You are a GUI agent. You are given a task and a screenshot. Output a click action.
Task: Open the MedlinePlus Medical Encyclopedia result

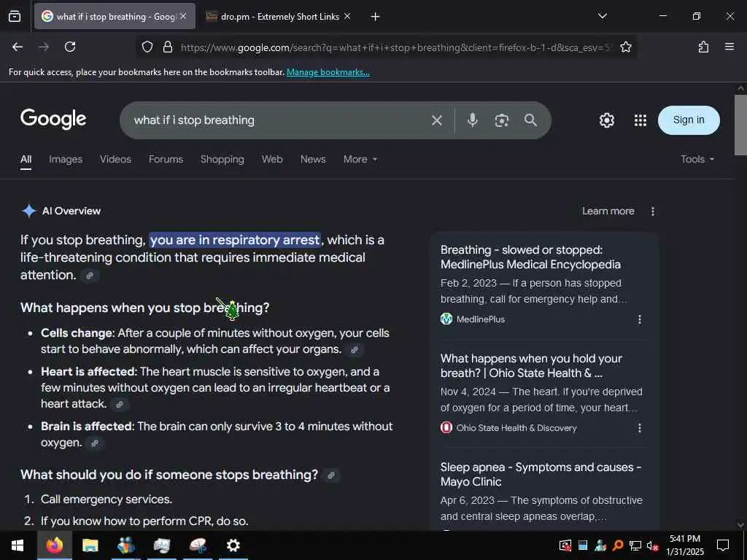(x=530, y=257)
